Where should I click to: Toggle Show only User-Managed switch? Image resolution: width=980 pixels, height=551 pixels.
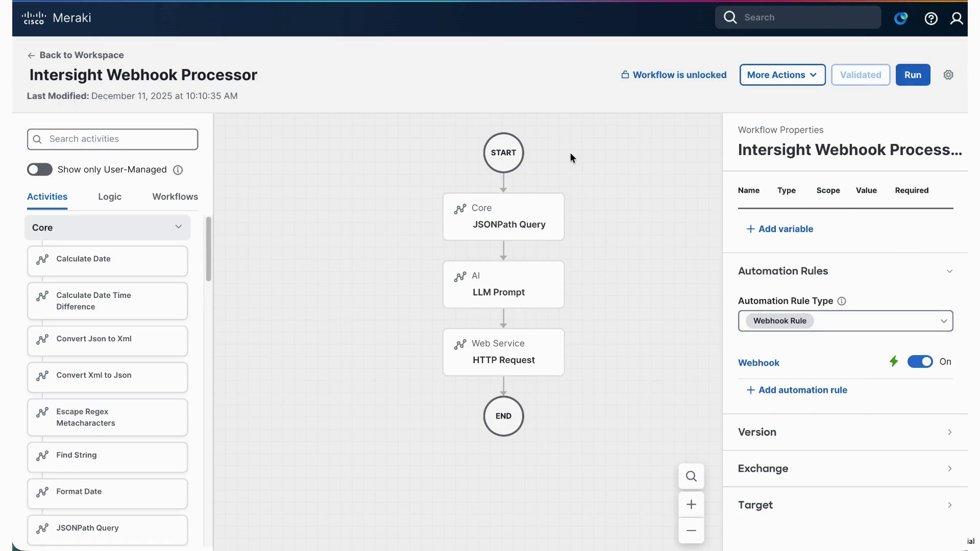[x=40, y=169]
